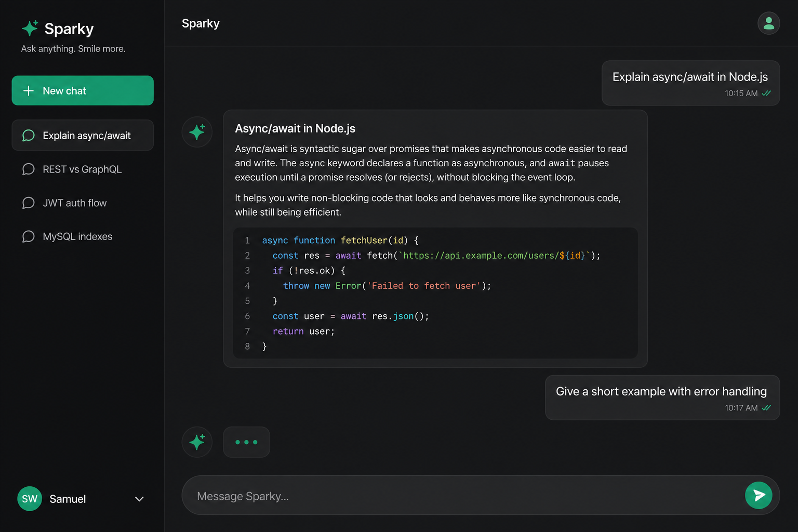Click the Sparky brand name in sidebar
This screenshot has height=532, width=798.
click(x=69, y=29)
